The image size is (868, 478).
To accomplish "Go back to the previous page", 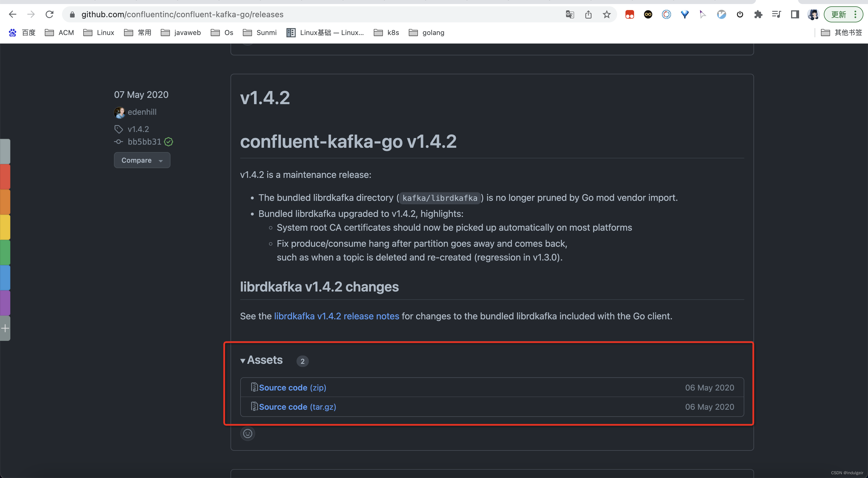I will pyautogui.click(x=12, y=14).
